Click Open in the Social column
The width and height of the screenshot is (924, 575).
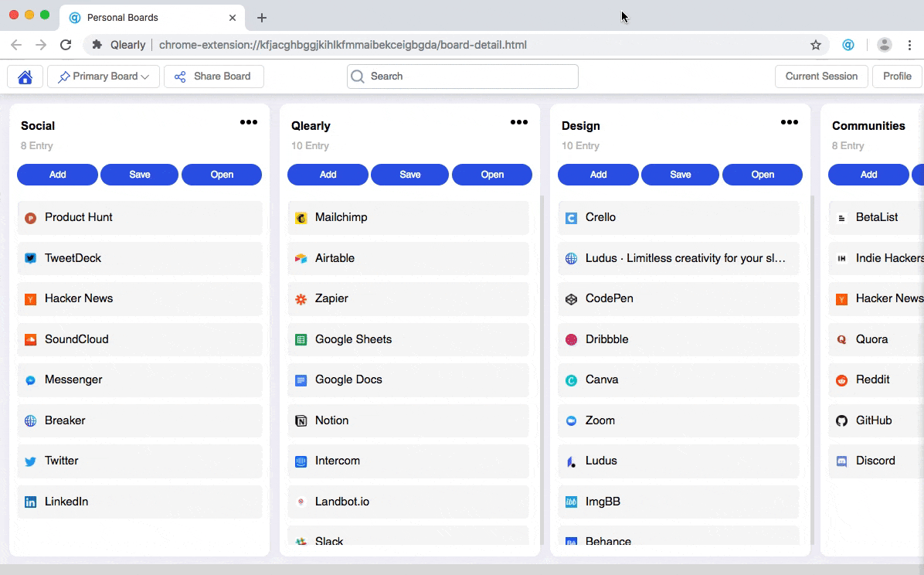pos(222,175)
